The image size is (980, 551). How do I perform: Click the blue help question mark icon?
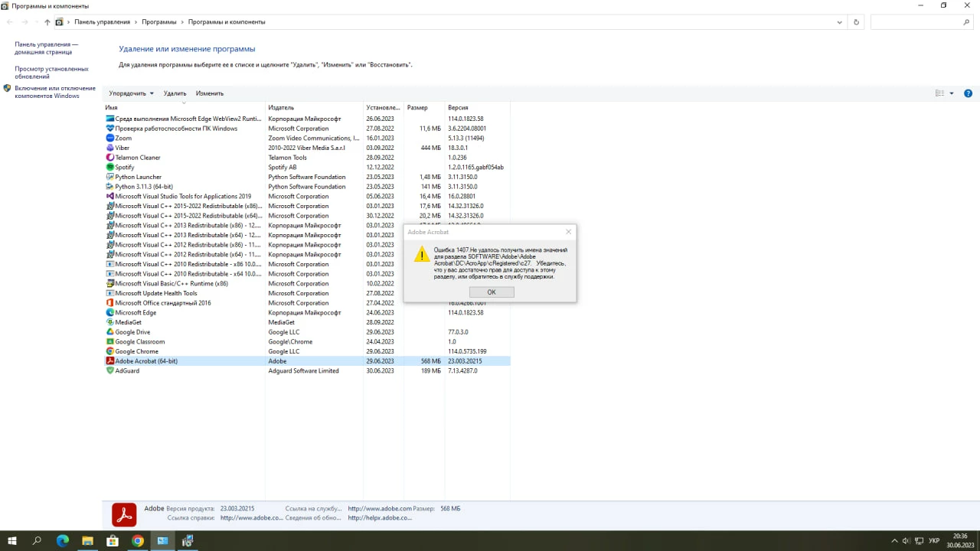(968, 93)
